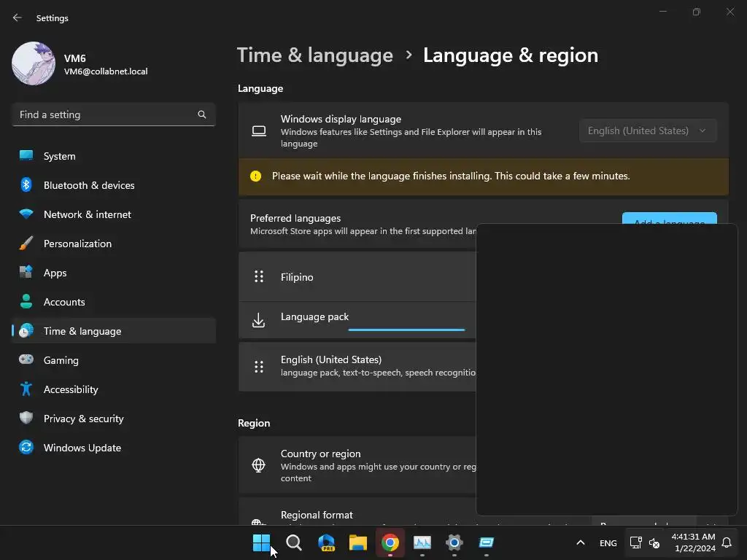
Task: Click the Language pack progress bar
Action: [406, 330]
